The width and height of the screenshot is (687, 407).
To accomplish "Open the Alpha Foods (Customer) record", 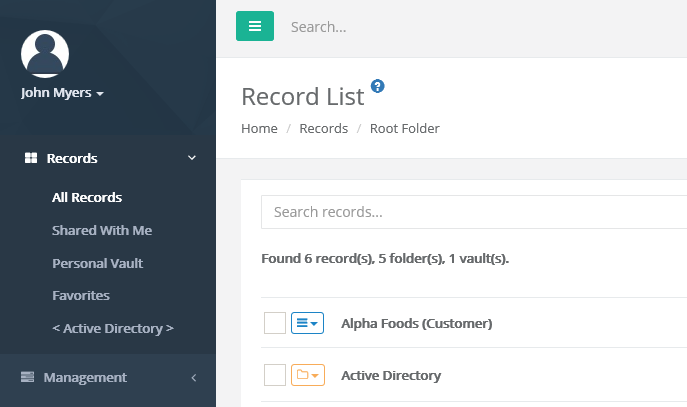I will (416, 323).
